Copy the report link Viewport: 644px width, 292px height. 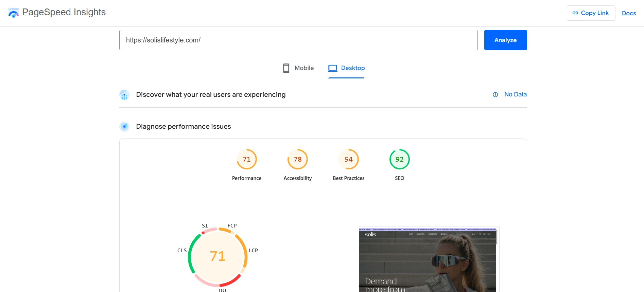click(591, 13)
